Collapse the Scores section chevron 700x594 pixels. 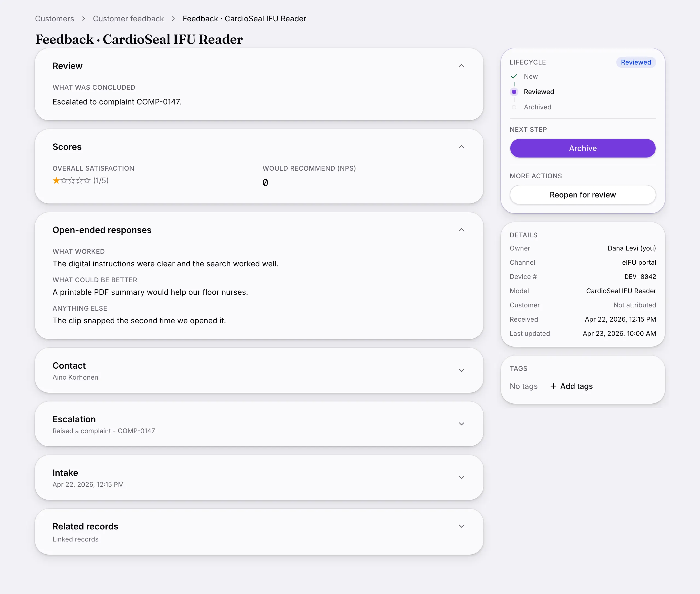point(461,147)
